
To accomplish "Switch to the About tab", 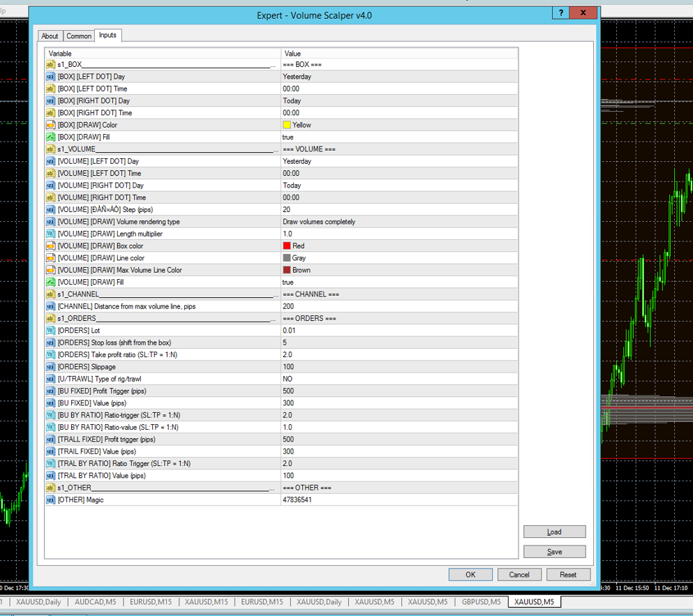I will click(x=50, y=36).
